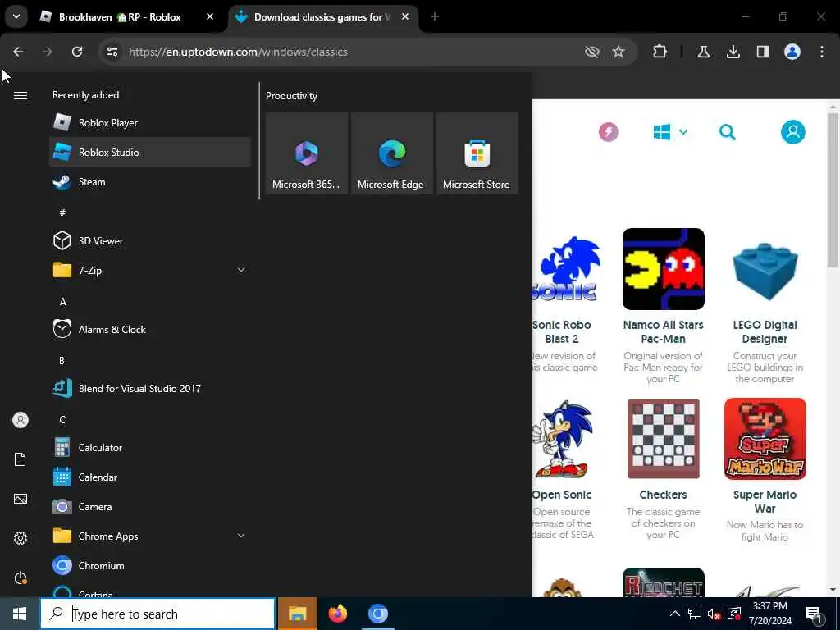Bookmark this page with the star icon

point(619,52)
